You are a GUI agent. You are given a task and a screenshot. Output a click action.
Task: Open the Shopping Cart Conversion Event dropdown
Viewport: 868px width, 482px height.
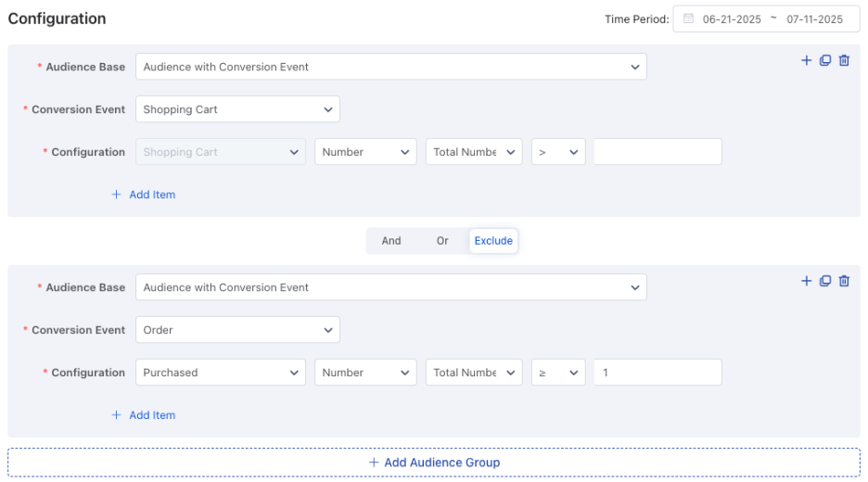tap(237, 109)
